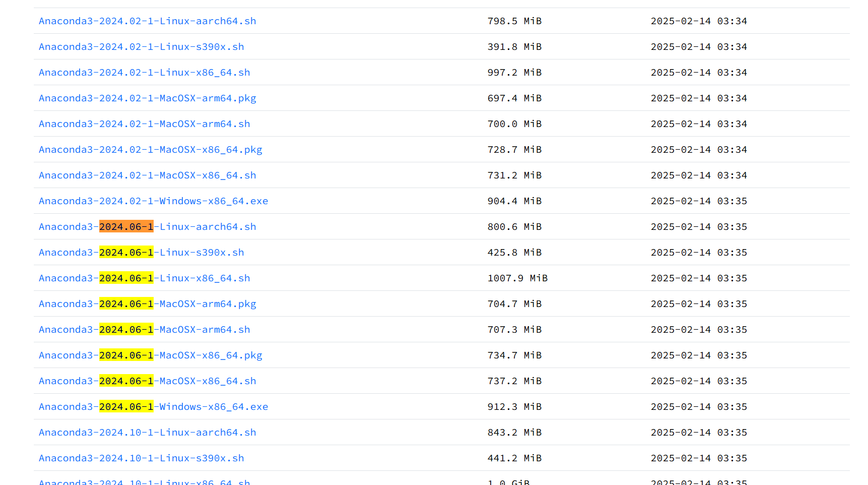Screen dimensions: 868x485
Task: Click date of 2024.06-1 Linux-x86_64 row
Action: pyautogui.click(x=699, y=278)
